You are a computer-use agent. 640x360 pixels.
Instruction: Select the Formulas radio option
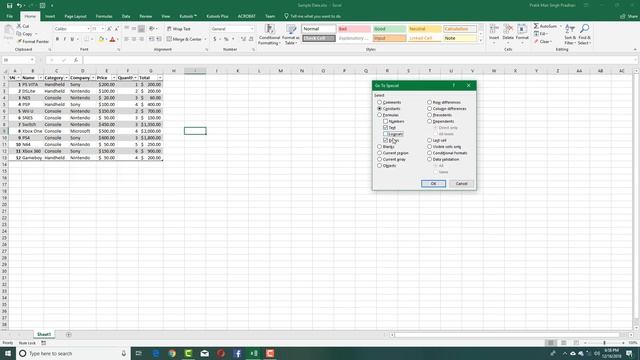(380, 115)
